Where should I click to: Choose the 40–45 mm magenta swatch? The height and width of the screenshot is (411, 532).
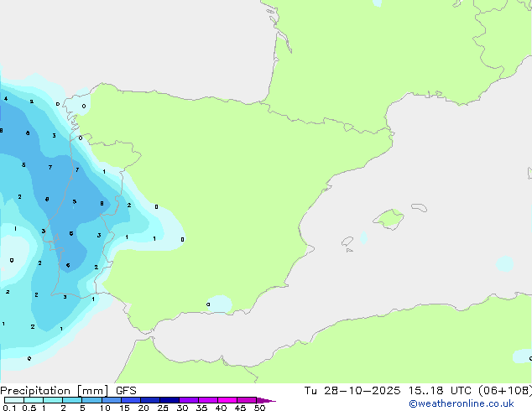point(227,400)
